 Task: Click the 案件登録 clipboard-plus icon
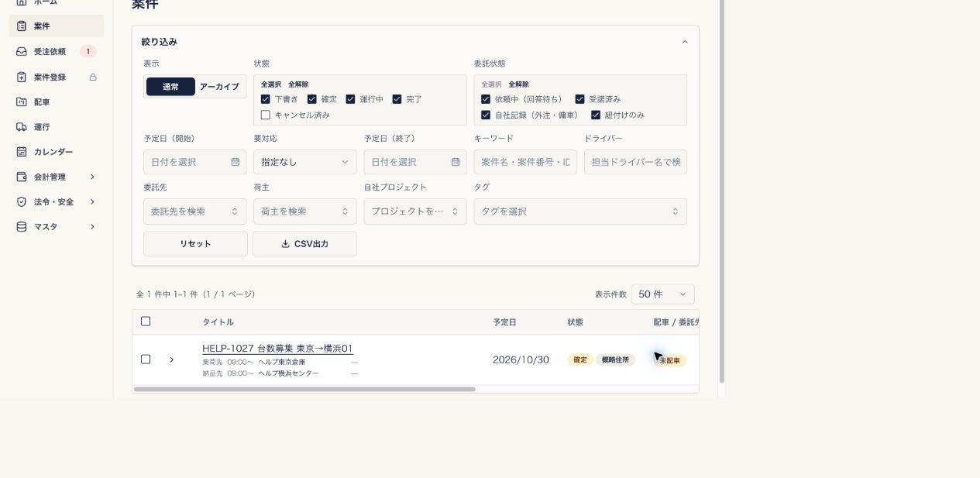(22, 77)
